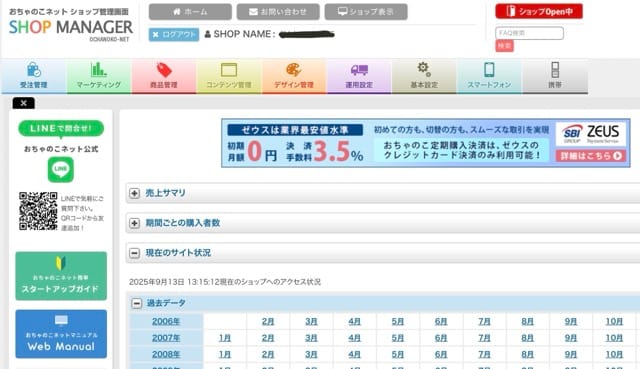640x369 pixels.
Task: Collapse 過去データ section
Action: (x=137, y=303)
